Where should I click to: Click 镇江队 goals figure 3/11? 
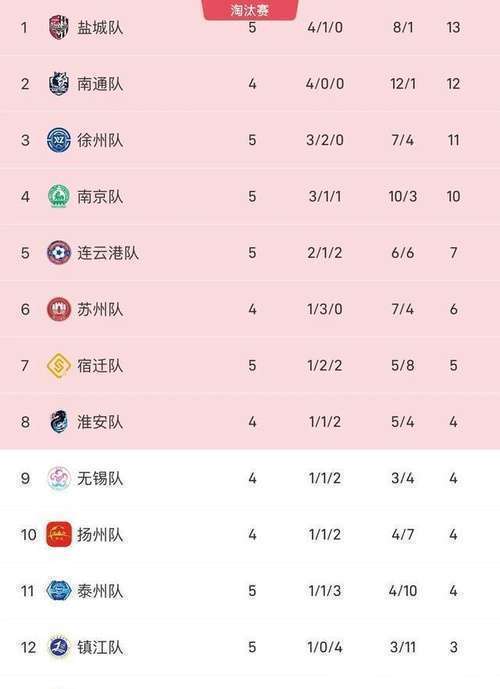click(x=403, y=647)
